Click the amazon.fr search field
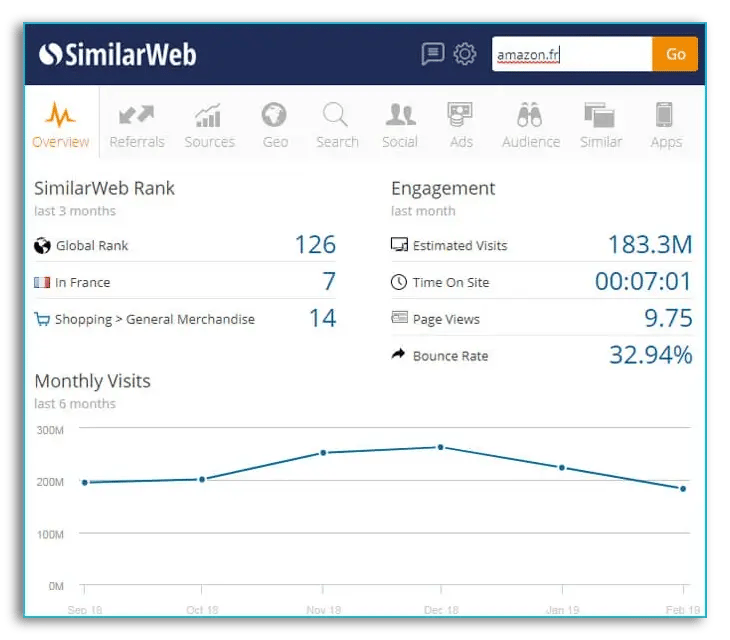The image size is (730, 640). tap(572, 54)
